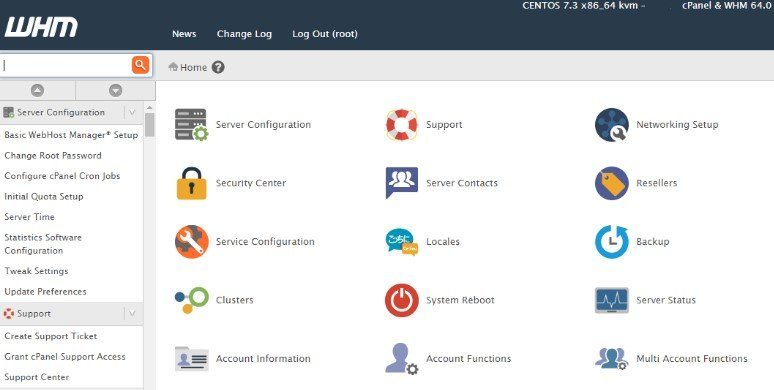Click the Locales speech-bubble icon
This screenshot has height=390, width=774.
[x=401, y=242]
